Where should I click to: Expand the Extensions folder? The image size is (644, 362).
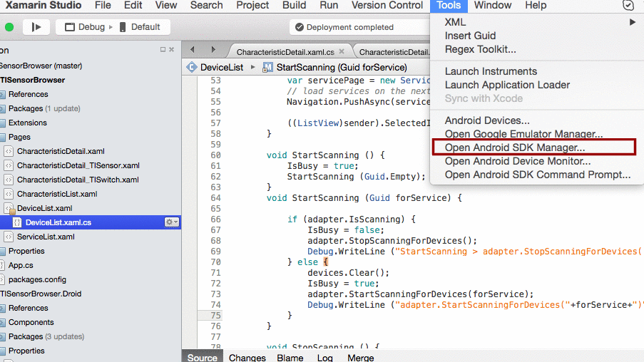pos(28,123)
